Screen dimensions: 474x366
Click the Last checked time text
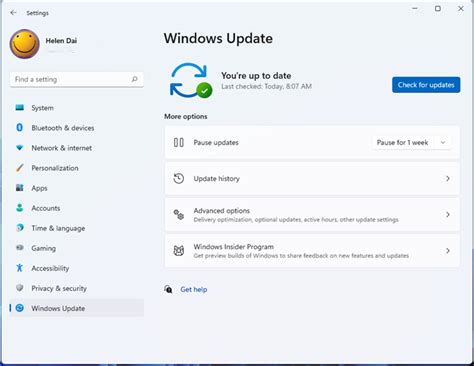tap(266, 86)
